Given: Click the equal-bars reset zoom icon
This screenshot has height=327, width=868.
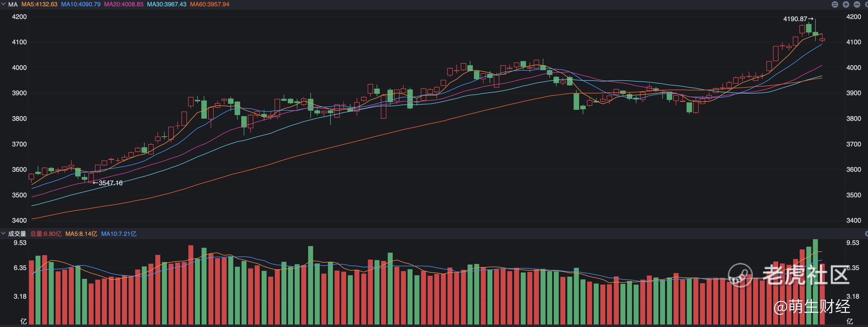Looking at the screenshot, I should (835, 4).
